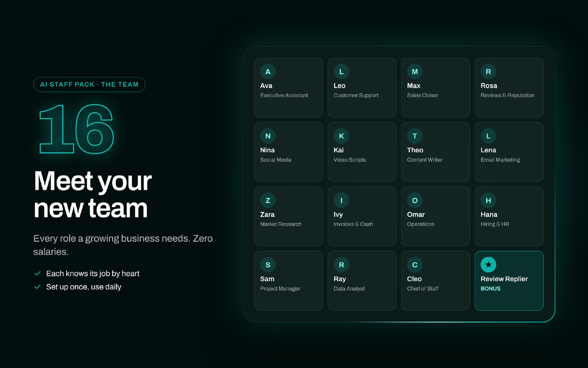588x368 pixels.
Task: Tap Hana's "H" avatar icon
Action: click(x=489, y=200)
